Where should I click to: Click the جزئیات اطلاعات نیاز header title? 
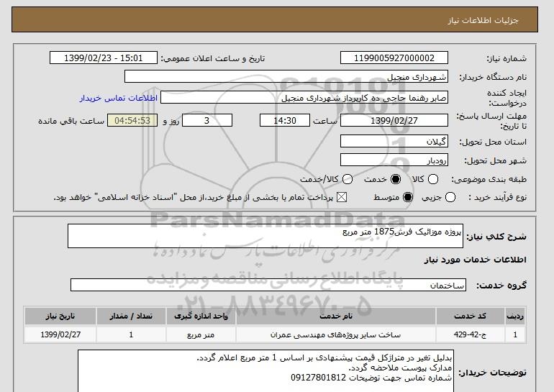pos(483,20)
